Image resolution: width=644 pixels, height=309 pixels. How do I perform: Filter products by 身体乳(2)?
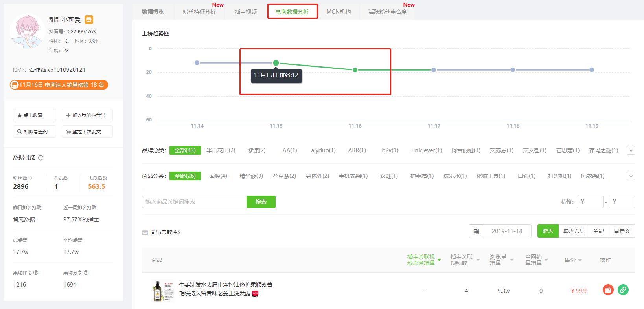coord(317,176)
